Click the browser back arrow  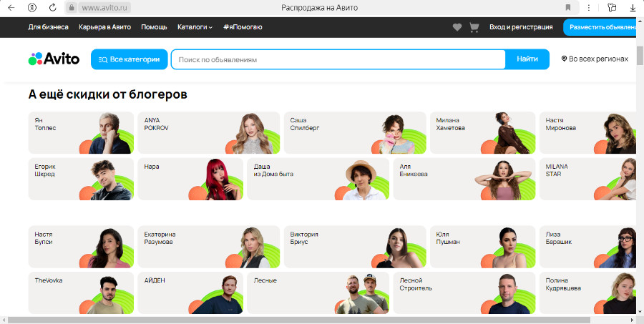(11, 8)
